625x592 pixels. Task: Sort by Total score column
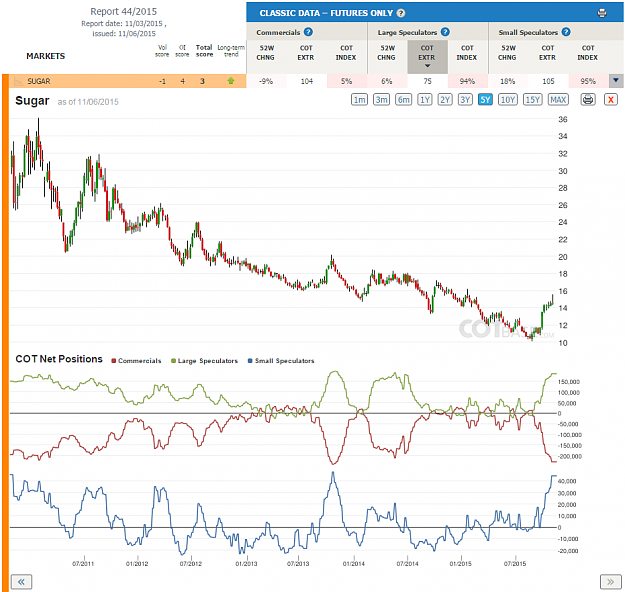204,51
